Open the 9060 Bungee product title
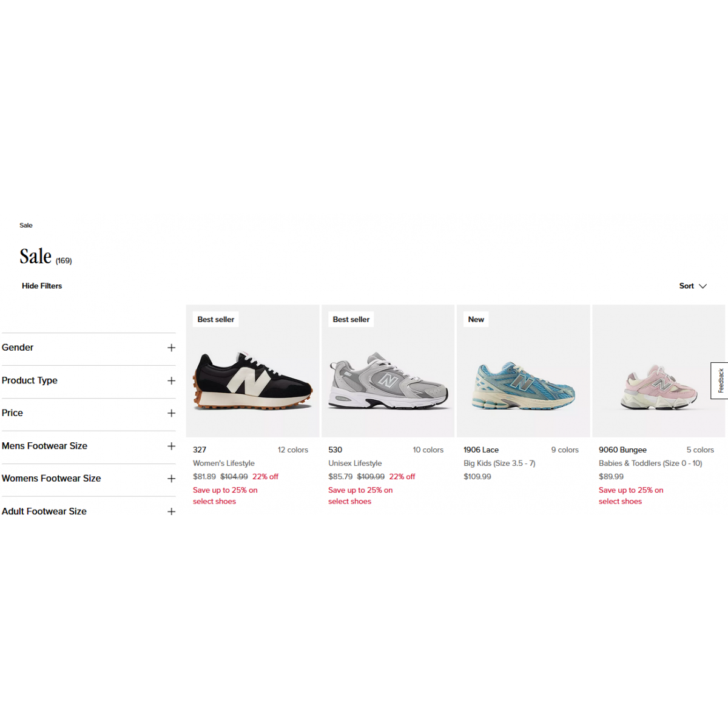728x728 pixels. tap(622, 450)
